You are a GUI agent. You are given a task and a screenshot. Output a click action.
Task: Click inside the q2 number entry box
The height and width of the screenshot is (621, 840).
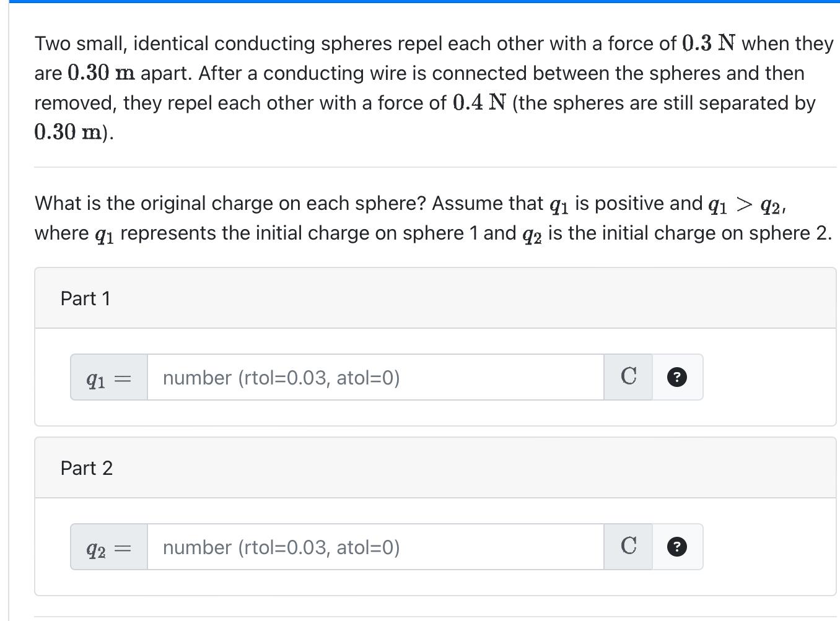tap(372, 547)
